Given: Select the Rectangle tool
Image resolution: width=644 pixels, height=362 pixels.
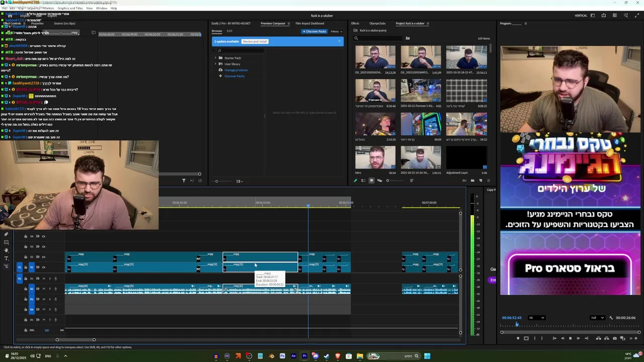Looking at the screenshot, I should (x=6, y=242).
